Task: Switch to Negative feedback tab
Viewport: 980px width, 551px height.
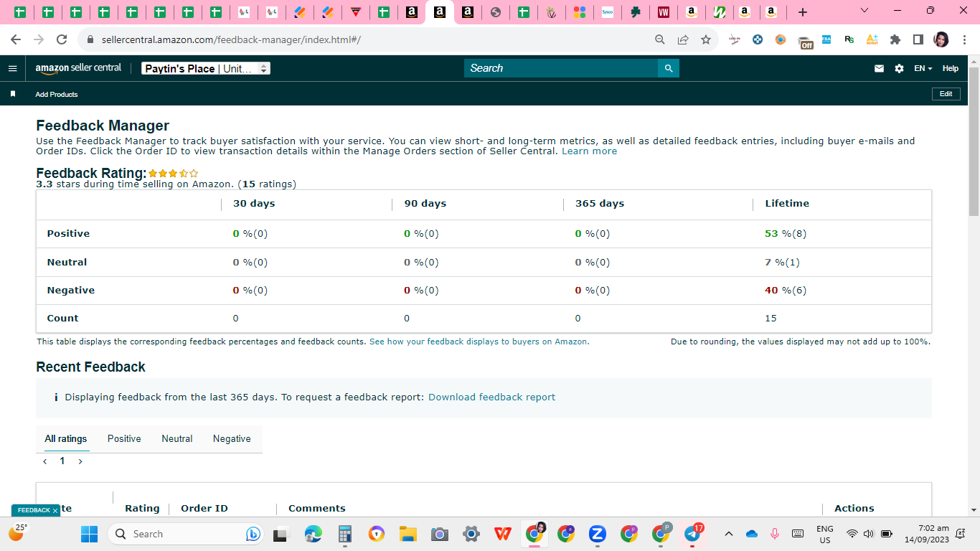Action: click(232, 438)
